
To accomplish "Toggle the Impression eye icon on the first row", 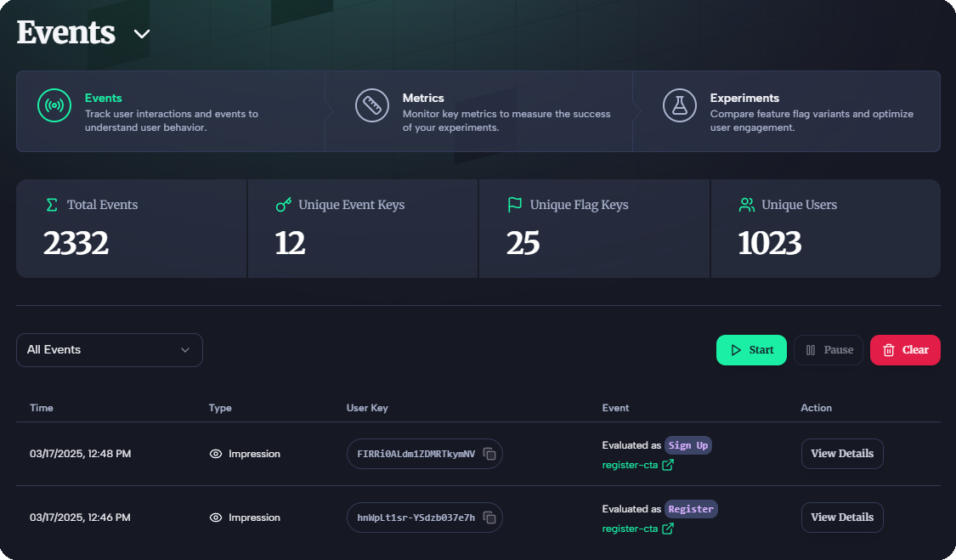I will tap(215, 454).
